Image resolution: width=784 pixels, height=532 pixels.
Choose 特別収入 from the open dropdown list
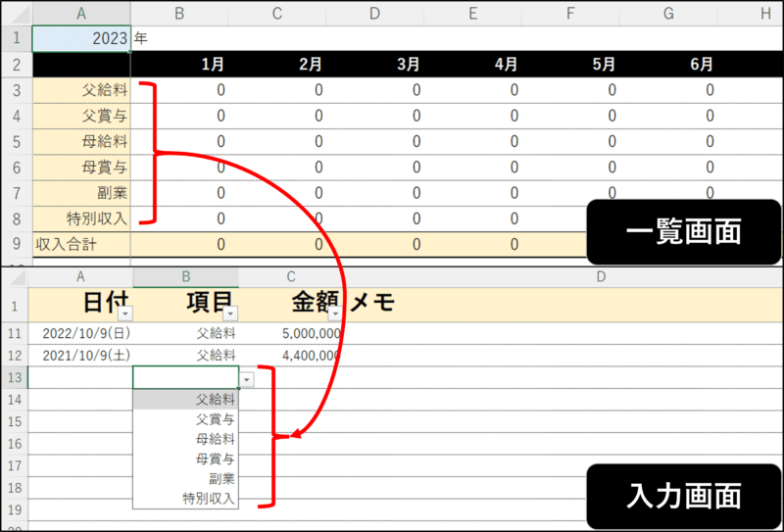[186, 499]
